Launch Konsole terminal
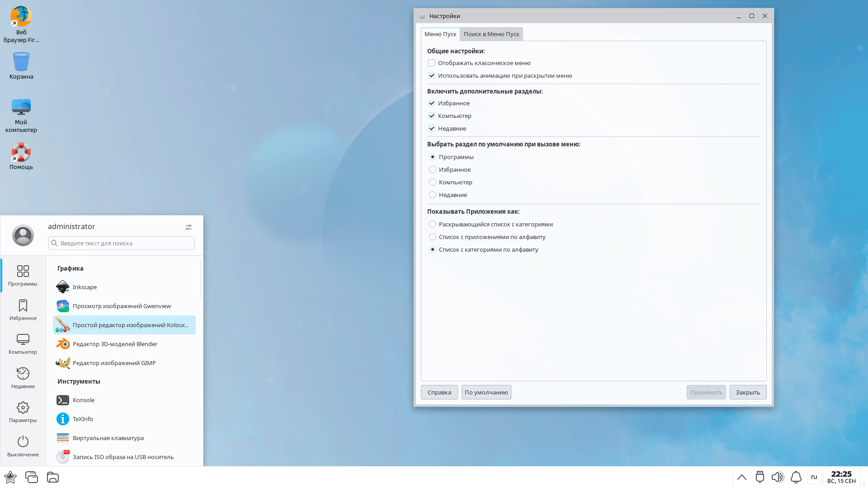The image size is (868, 488). tap(84, 400)
